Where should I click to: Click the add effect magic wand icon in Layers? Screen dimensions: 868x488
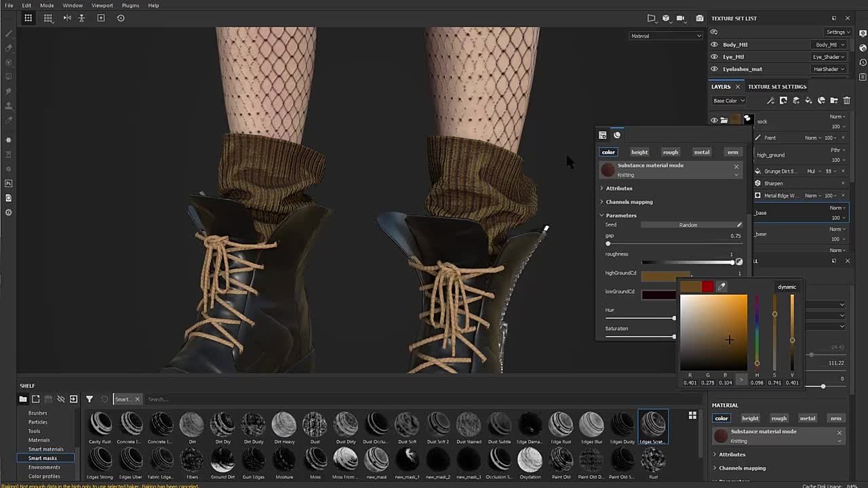(x=770, y=100)
